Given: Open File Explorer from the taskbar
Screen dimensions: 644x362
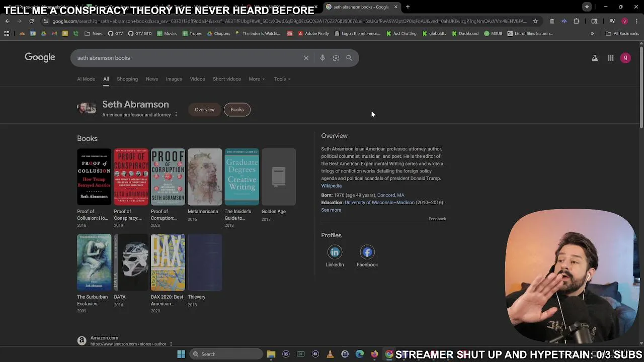Looking at the screenshot, I should tap(271, 354).
